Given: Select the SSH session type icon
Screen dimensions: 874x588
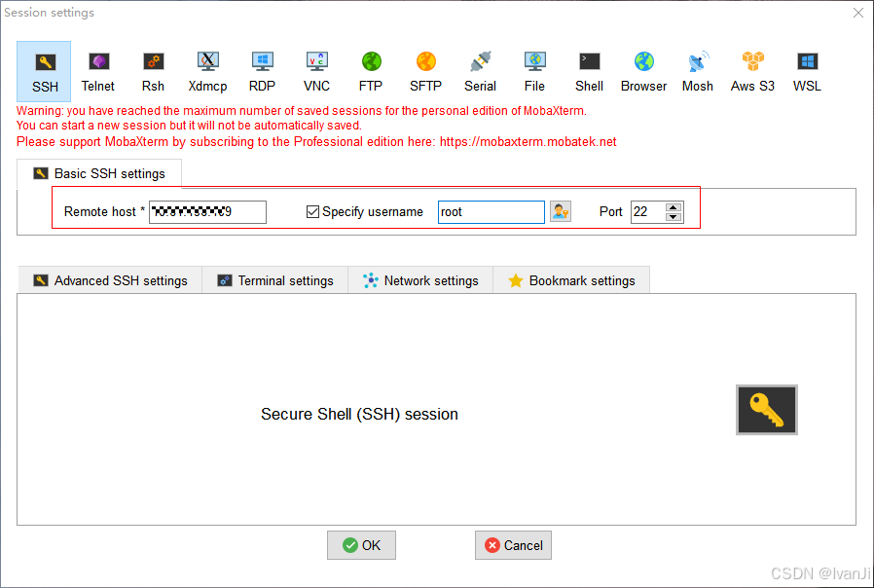Looking at the screenshot, I should point(44,71).
